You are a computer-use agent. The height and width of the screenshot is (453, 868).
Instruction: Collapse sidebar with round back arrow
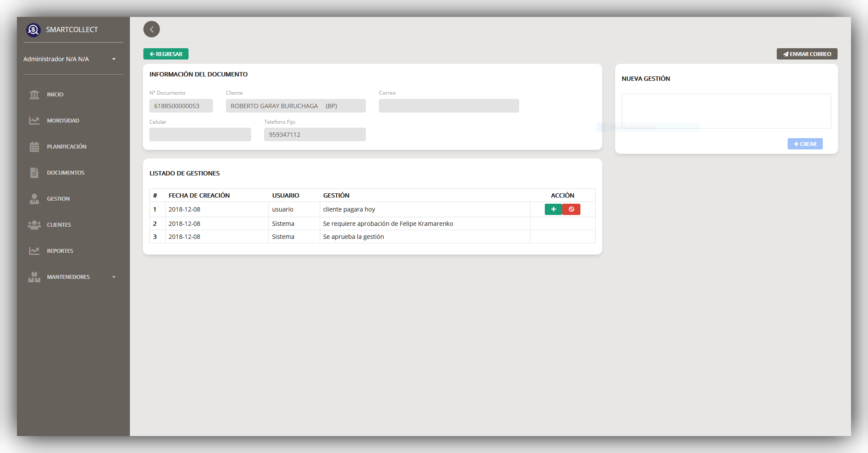152,30
